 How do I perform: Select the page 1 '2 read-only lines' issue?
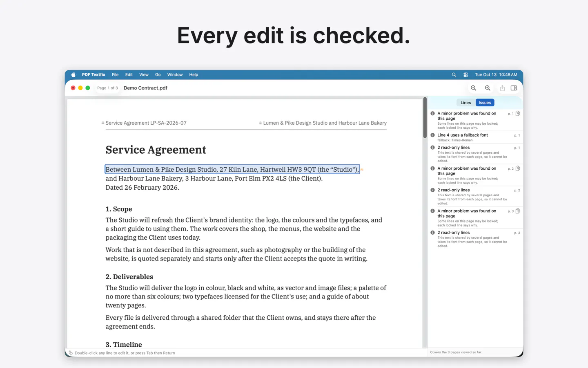coord(475,154)
